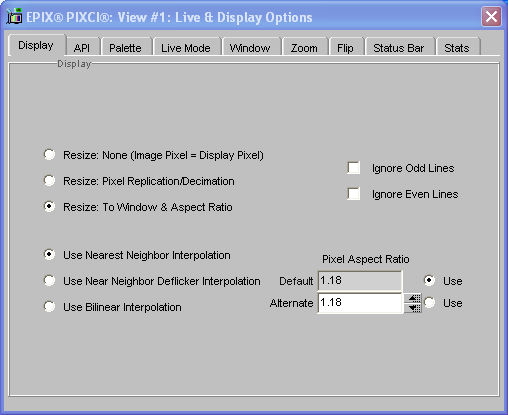This screenshot has width=508, height=415.
Task: Select Use radio for Alternate aspect ratio
Action: point(429,303)
